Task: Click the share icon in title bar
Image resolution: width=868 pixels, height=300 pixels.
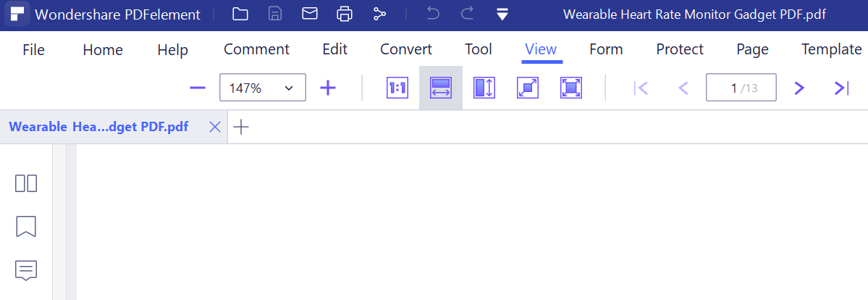Action: [x=379, y=14]
